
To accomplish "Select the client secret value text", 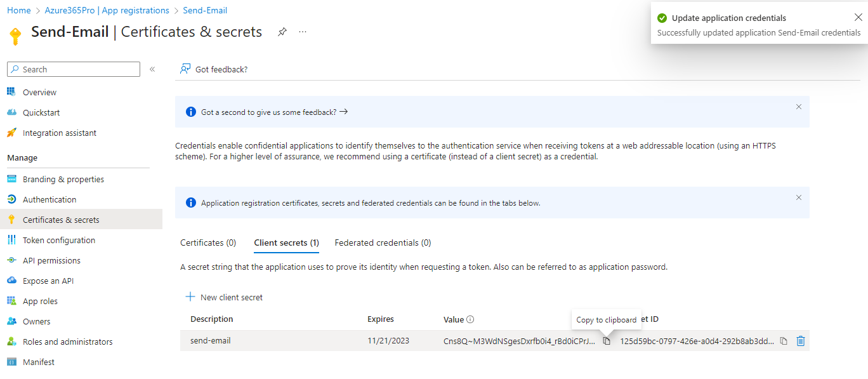I will pos(520,341).
